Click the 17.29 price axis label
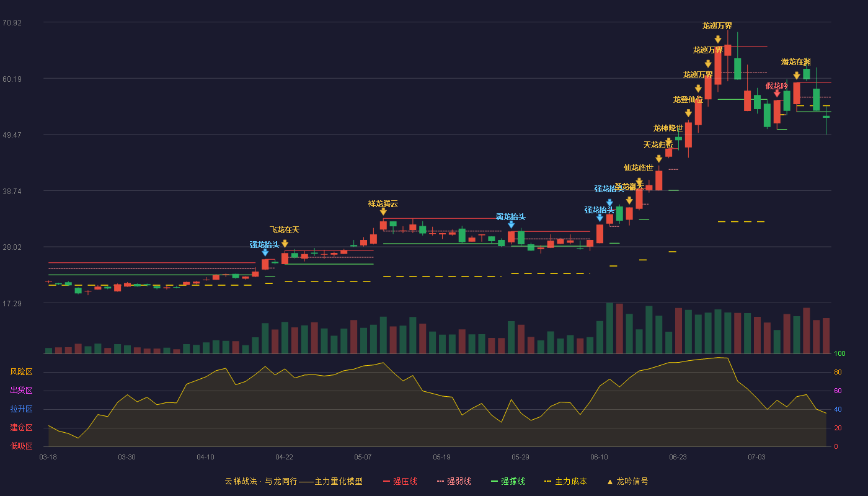Viewport: 868px width, 496px height. [x=12, y=304]
